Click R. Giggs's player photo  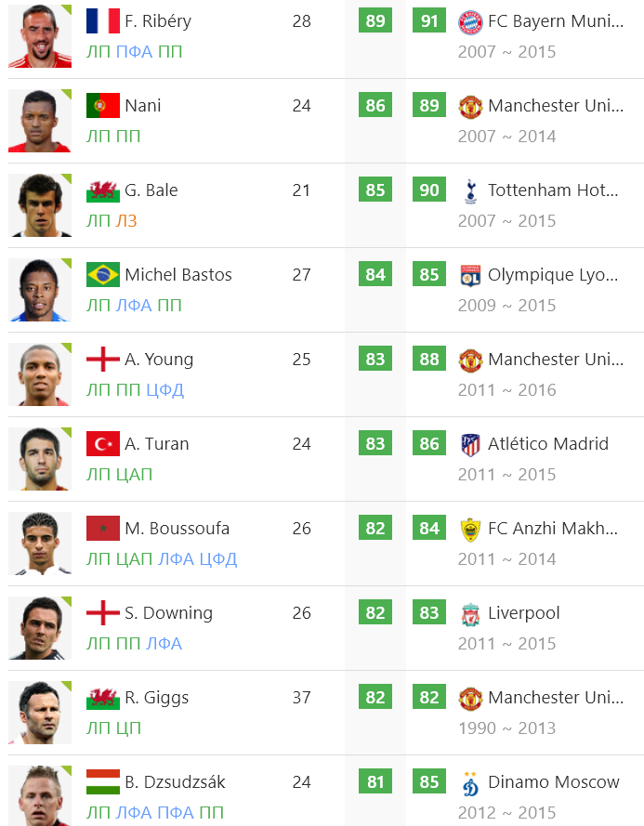click(x=40, y=713)
